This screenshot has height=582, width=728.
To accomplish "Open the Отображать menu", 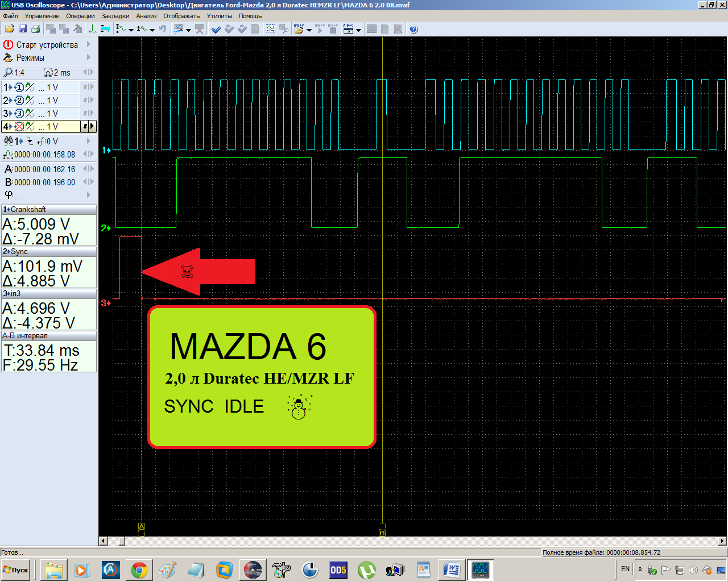I will coord(181,16).
